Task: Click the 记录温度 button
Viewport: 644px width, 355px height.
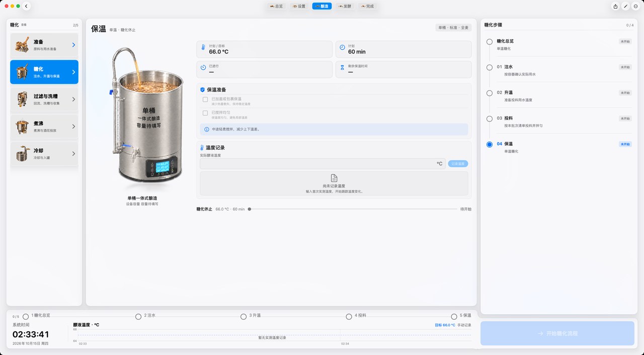Action: click(458, 164)
